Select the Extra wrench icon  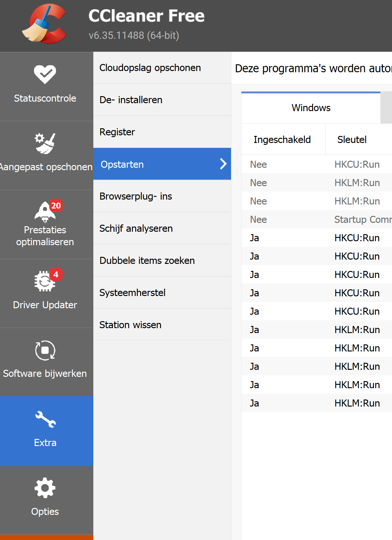coord(45,419)
